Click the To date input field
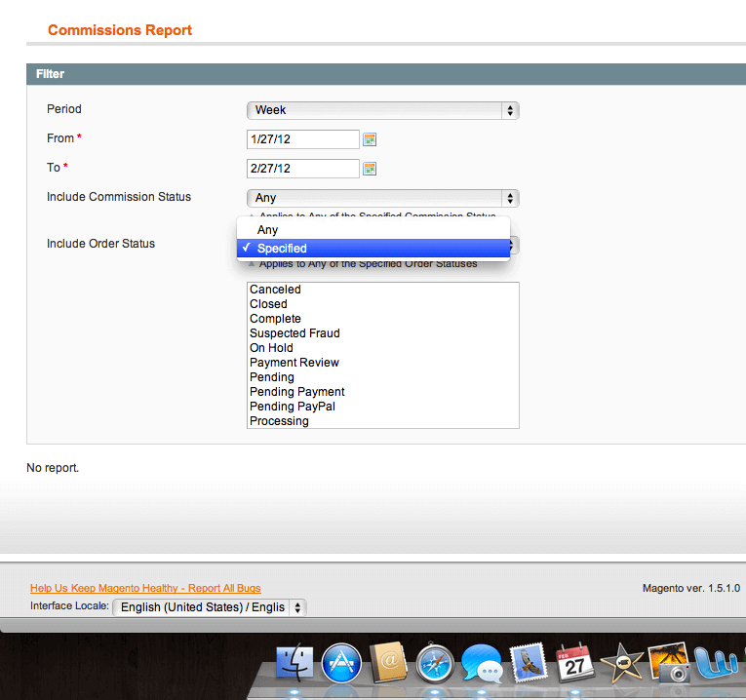This screenshot has width=746, height=700. tap(303, 169)
